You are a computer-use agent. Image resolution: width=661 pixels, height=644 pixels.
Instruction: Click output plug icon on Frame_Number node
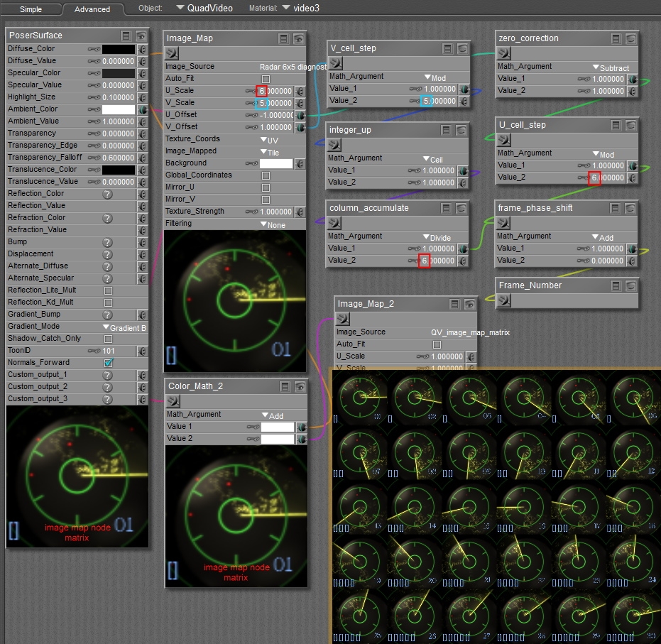[504, 300]
